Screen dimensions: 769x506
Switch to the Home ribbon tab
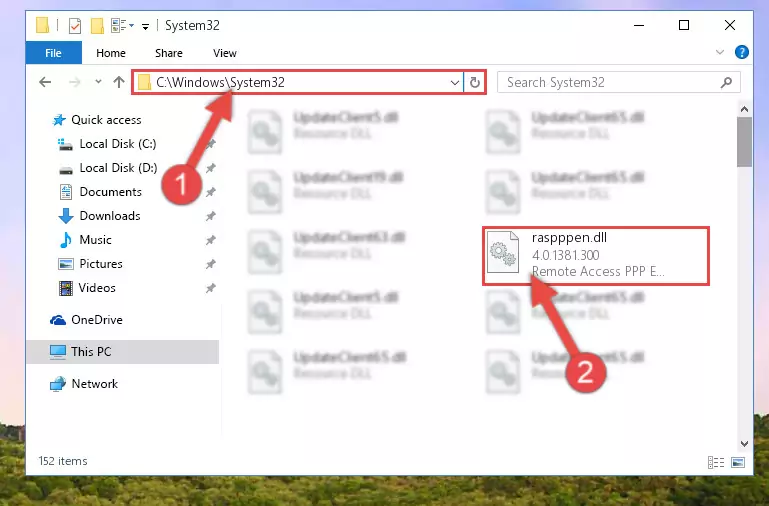[x=111, y=53]
